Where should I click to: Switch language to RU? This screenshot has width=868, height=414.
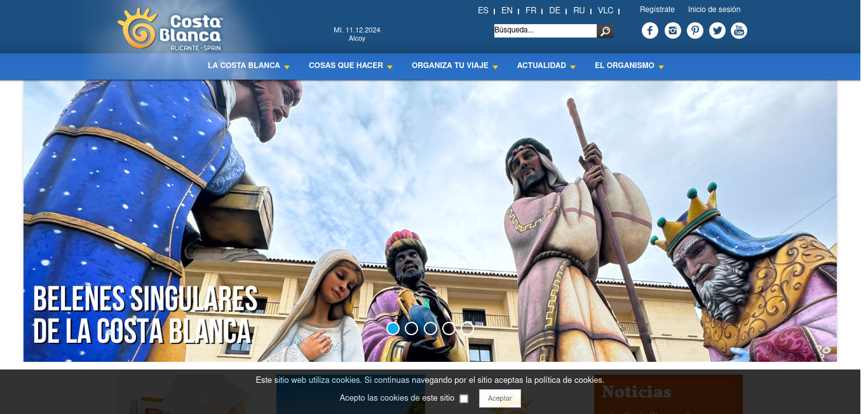[x=579, y=10]
